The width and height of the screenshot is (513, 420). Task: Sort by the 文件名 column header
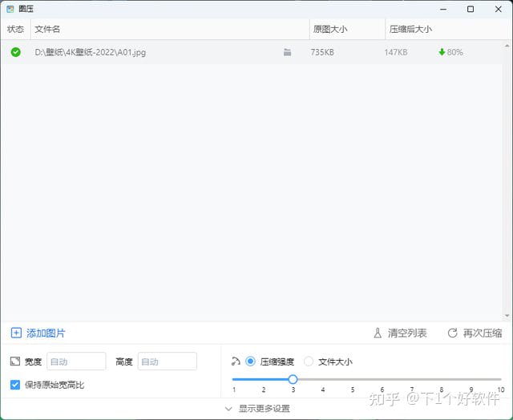[170, 29]
